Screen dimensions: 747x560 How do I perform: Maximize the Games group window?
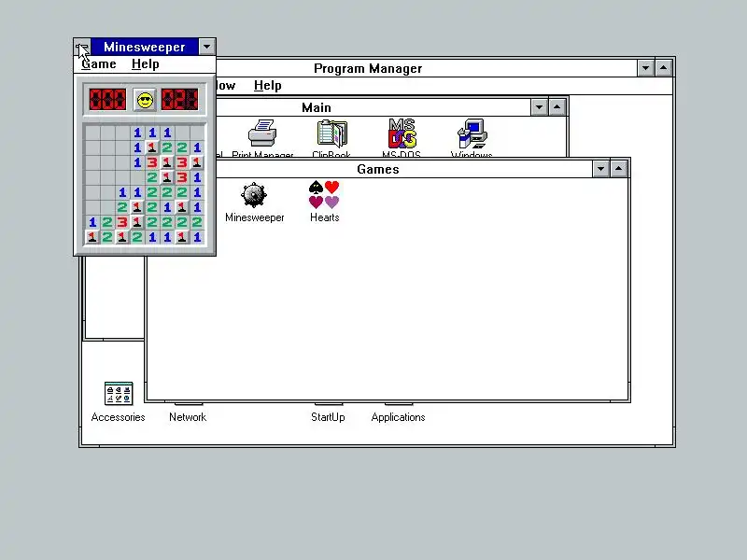tap(618, 169)
